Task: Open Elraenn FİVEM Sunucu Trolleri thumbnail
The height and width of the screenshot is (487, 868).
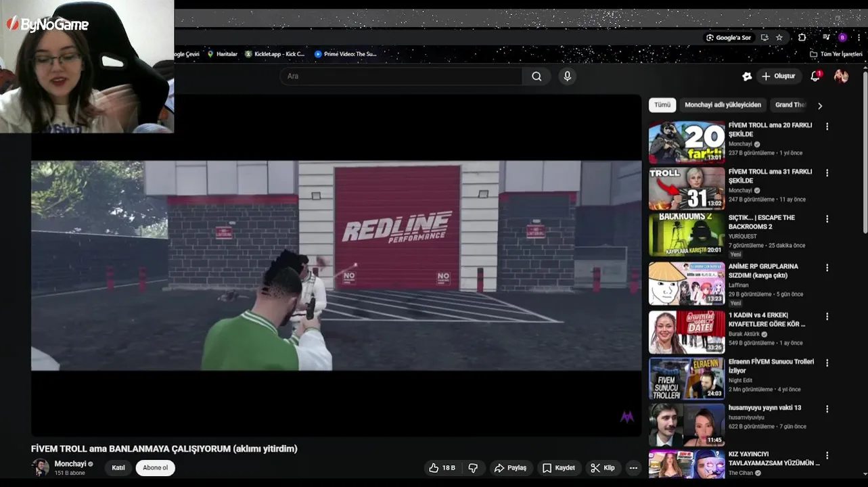Action: (x=687, y=378)
